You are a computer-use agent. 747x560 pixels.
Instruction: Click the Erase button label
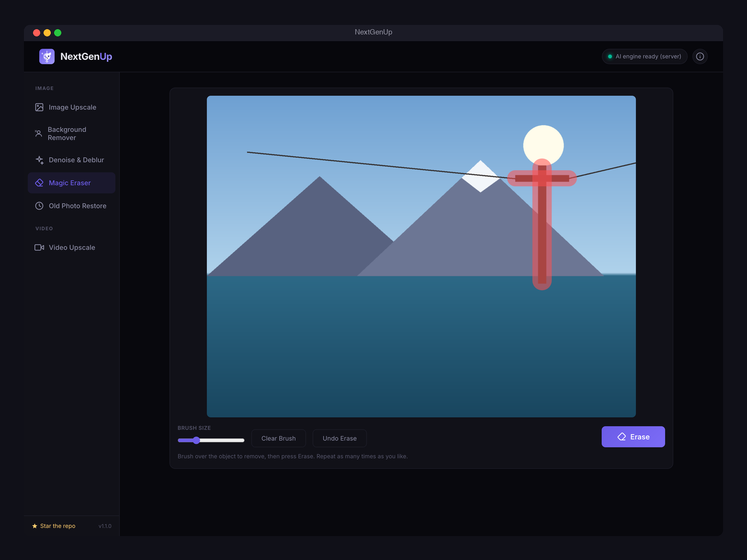click(x=640, y=437)
